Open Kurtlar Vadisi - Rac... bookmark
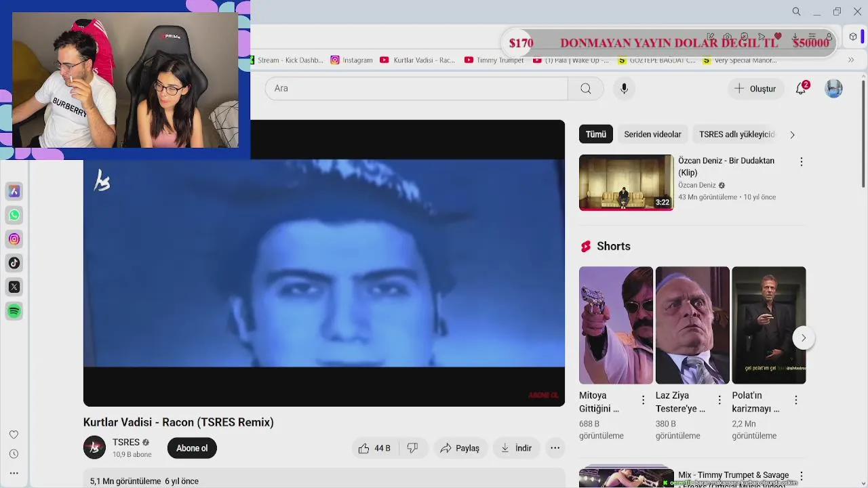Image resolution: width=868 pixels, height=488 pixels. tap(418, 60)
